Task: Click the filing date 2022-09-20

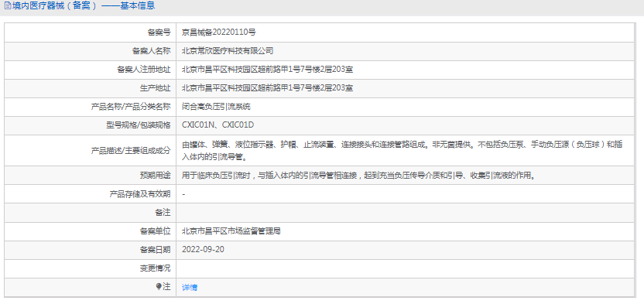Action: [203, 249]
